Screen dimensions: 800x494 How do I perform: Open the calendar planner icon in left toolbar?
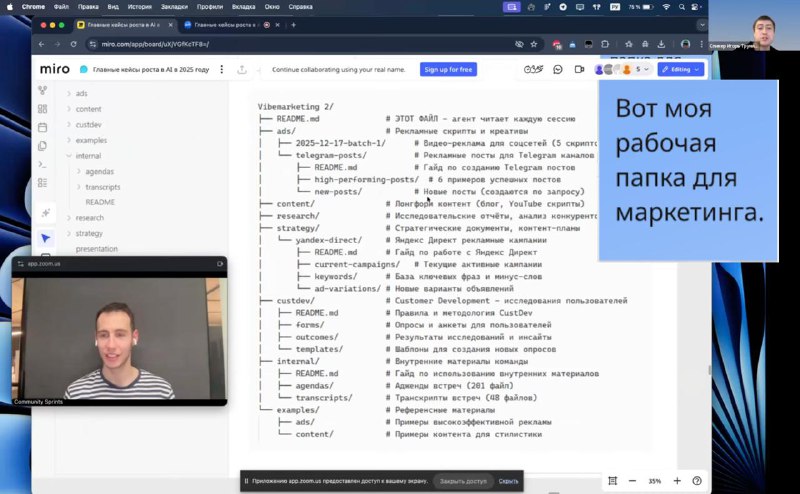click(x=43, y=127)
